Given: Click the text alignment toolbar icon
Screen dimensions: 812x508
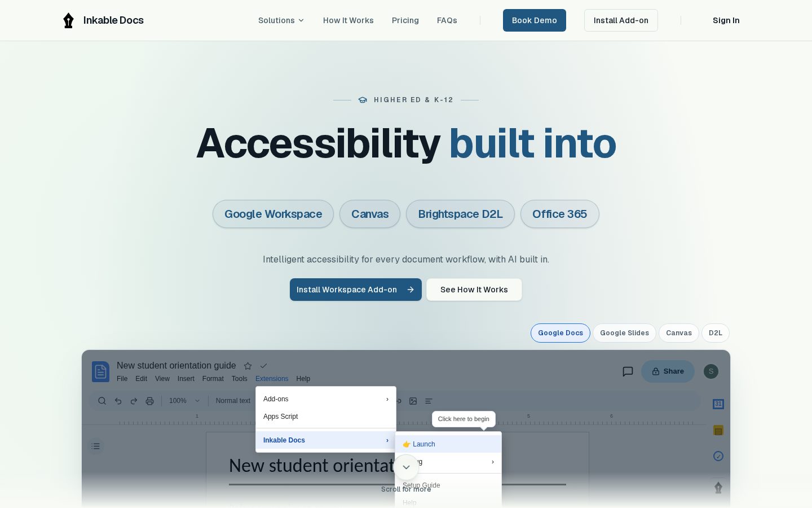Looking at the screenshot, I should point(429,401).
